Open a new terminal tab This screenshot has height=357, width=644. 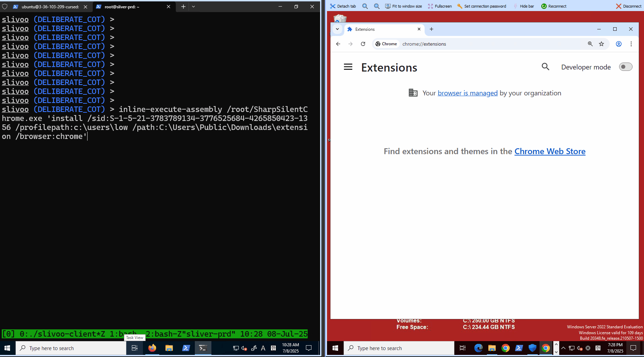(x=183, y=7)
